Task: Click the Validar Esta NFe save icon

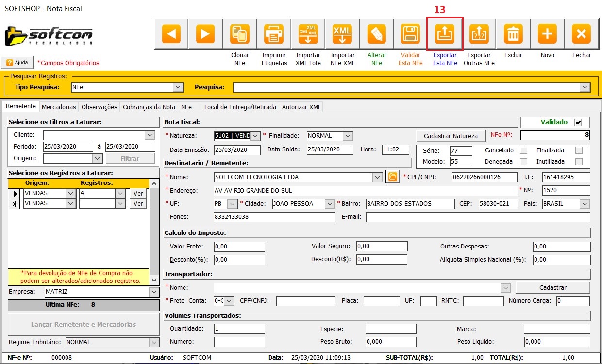Action: pos(411,34)
